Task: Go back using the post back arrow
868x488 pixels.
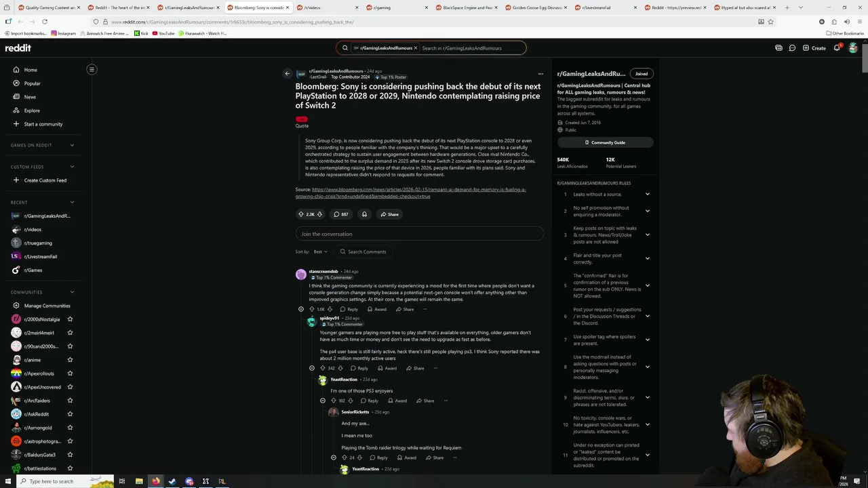Action: pyautogui.click(x=288, y=73)
